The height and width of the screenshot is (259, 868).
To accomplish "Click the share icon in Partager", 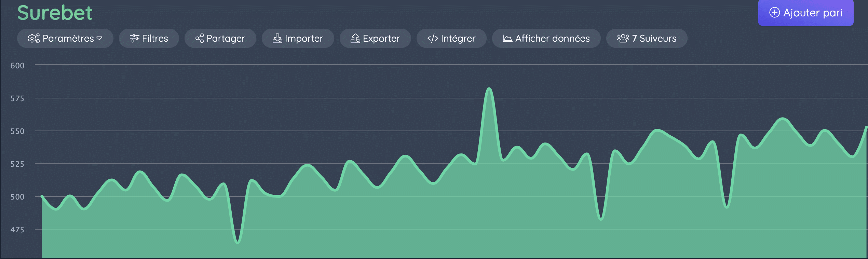I will pyautogui.click(x=200, y=38).
